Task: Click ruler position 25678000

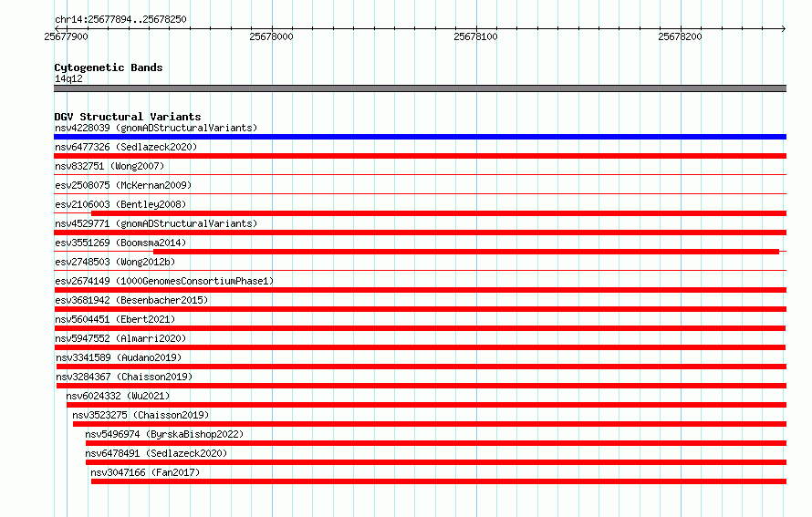Action: [x=271, y=36]
